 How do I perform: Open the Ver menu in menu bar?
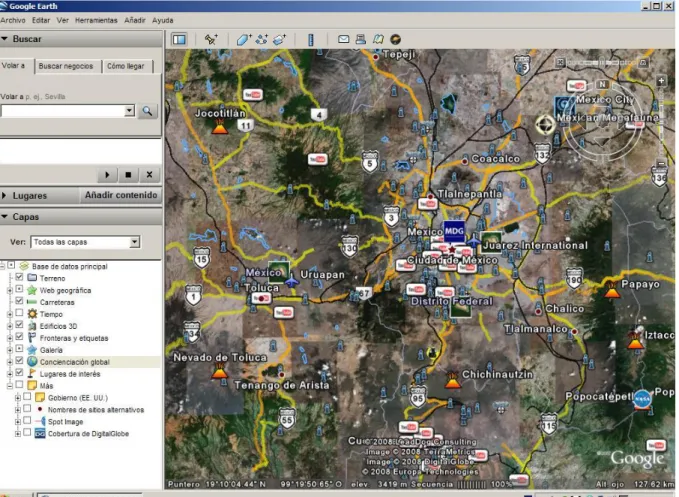point(63,20)
